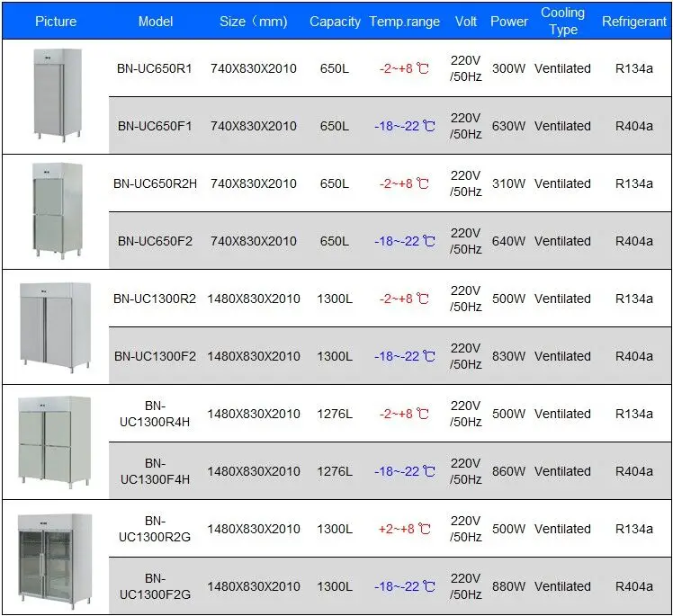673x616 pixels.
Task: Click the 640W power value
Action: tap(508, 241)
